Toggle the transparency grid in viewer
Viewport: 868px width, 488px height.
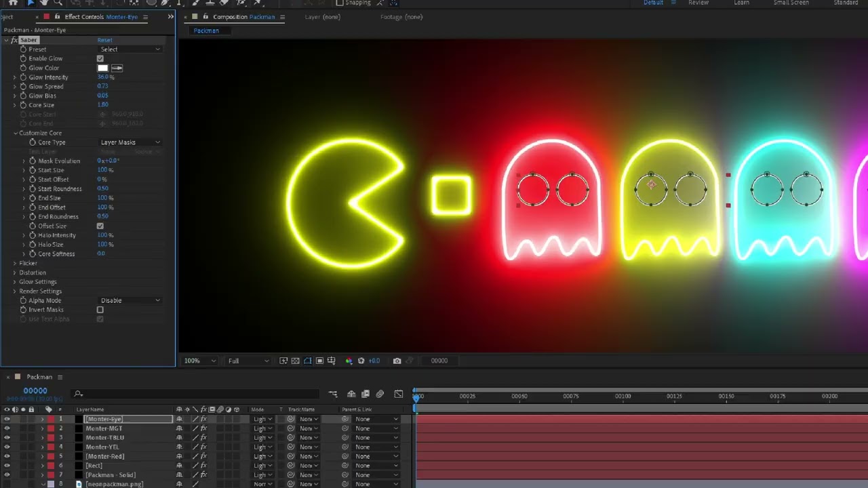click(x=296, y=361)
